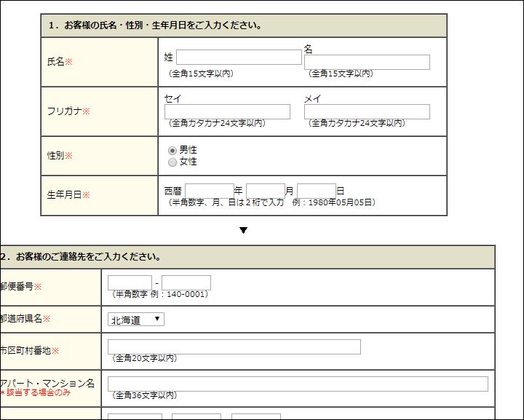Click the birth year (西暦) input field
The height and width of the screenshot is (420, 524).
tap(210, 191)
